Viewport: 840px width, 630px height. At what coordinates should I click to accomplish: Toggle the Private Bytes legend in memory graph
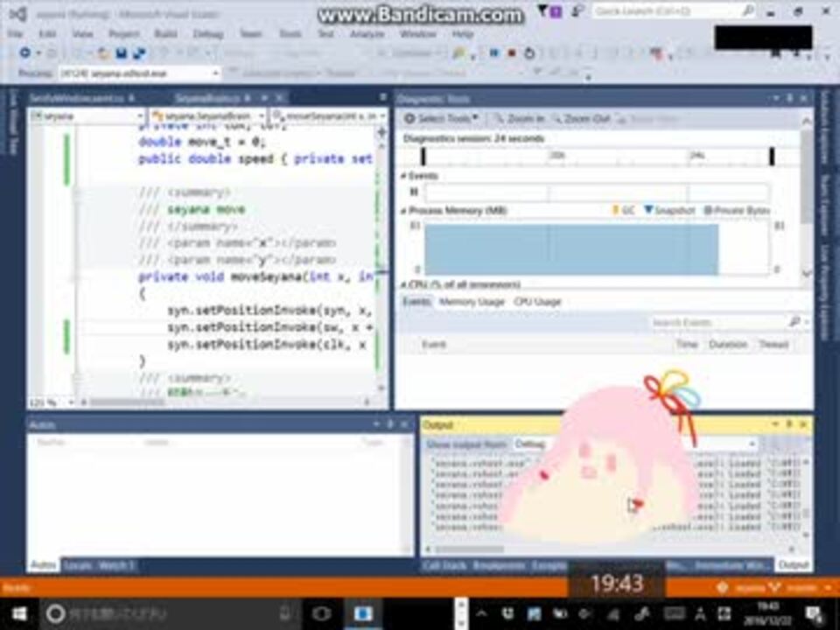coord(737,211)
